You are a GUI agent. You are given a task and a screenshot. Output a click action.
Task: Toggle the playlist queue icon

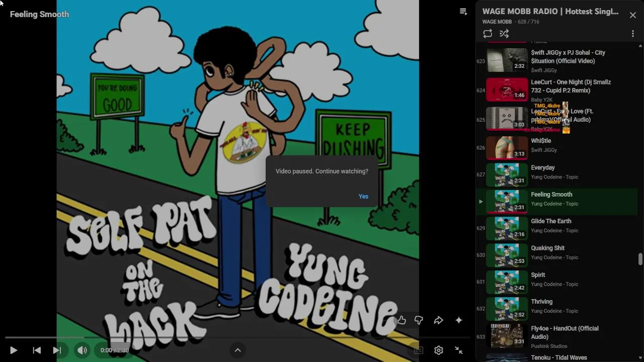463,12
